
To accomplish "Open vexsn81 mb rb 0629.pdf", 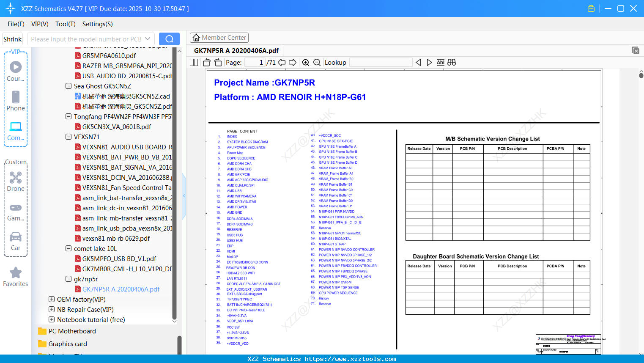I will coord(116,238).
